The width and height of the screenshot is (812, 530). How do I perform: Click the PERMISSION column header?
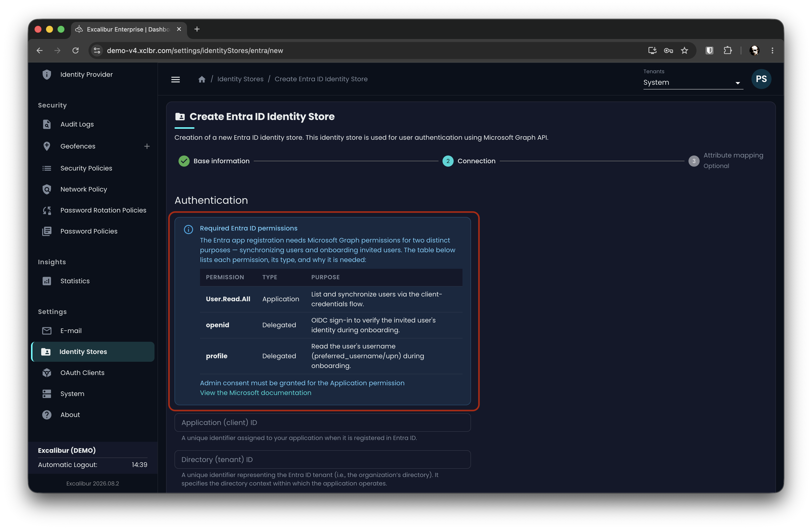(x=225, y=277)
